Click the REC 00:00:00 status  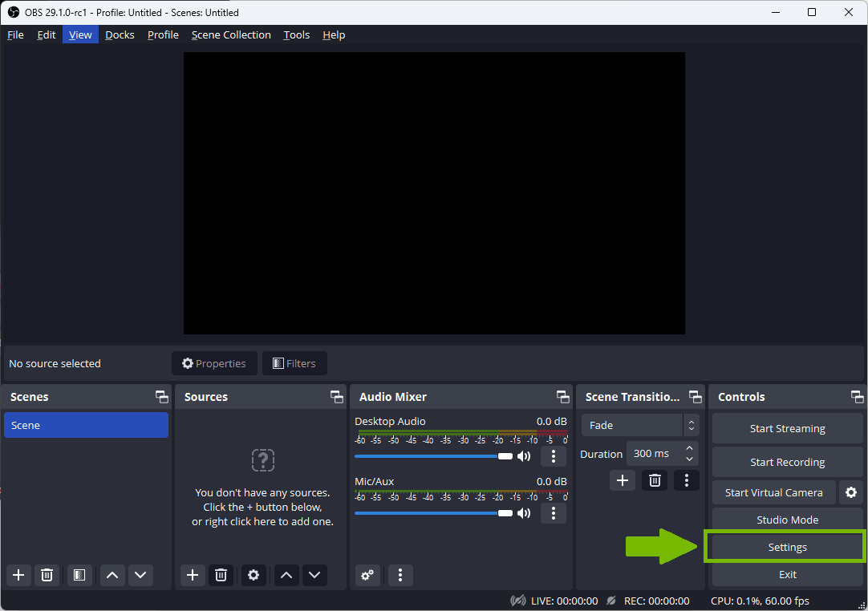[647, 601]
